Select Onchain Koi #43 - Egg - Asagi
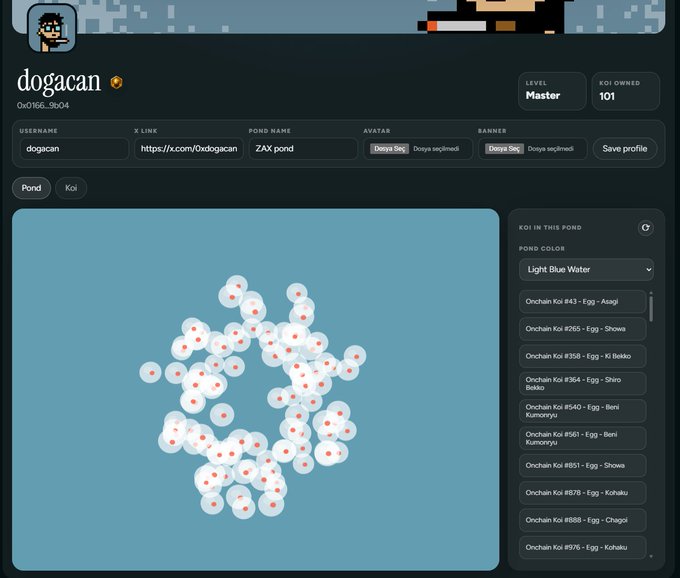Screen dimensions: 680x578 pyautogui.click(x=582, y=301)
